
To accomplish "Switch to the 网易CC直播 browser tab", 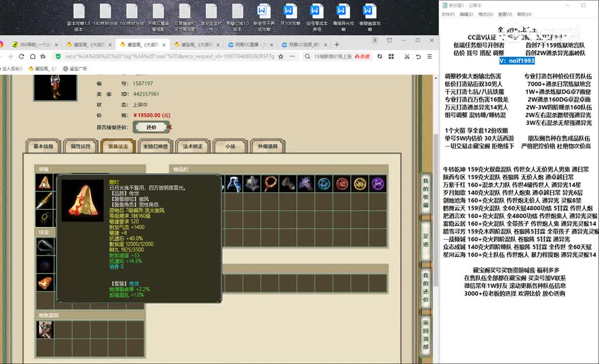I will coord(249,44).
